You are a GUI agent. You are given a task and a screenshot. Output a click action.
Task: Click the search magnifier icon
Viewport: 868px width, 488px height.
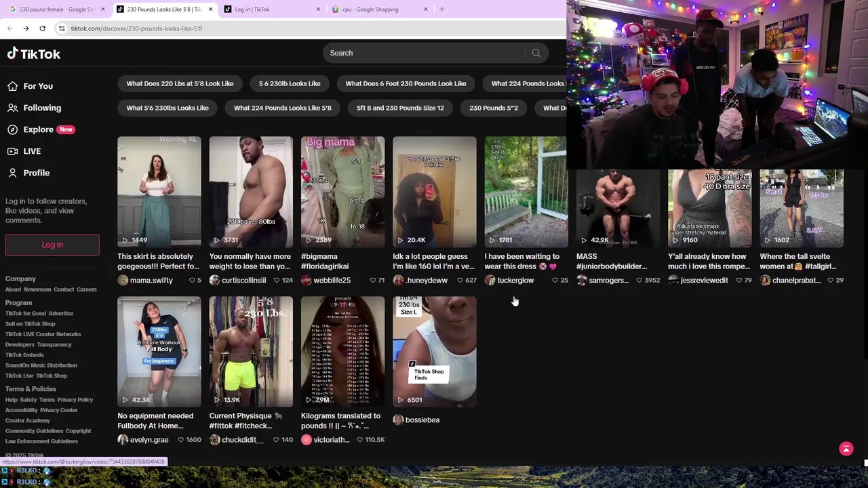coord(536,53)
